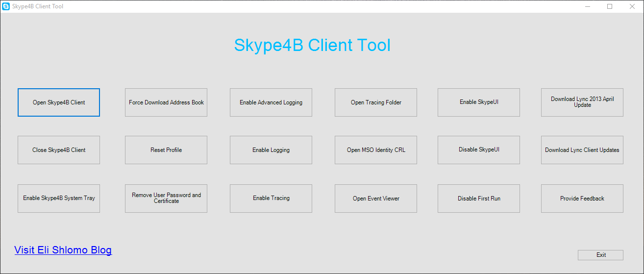
Task: Enable SkypeUI via its button
Action: (479, 102)
